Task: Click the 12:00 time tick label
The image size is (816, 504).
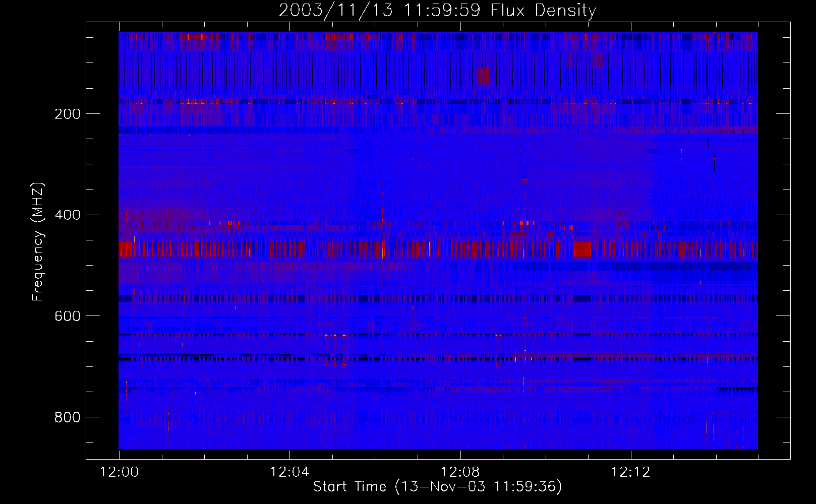Action: coord(119,472)
